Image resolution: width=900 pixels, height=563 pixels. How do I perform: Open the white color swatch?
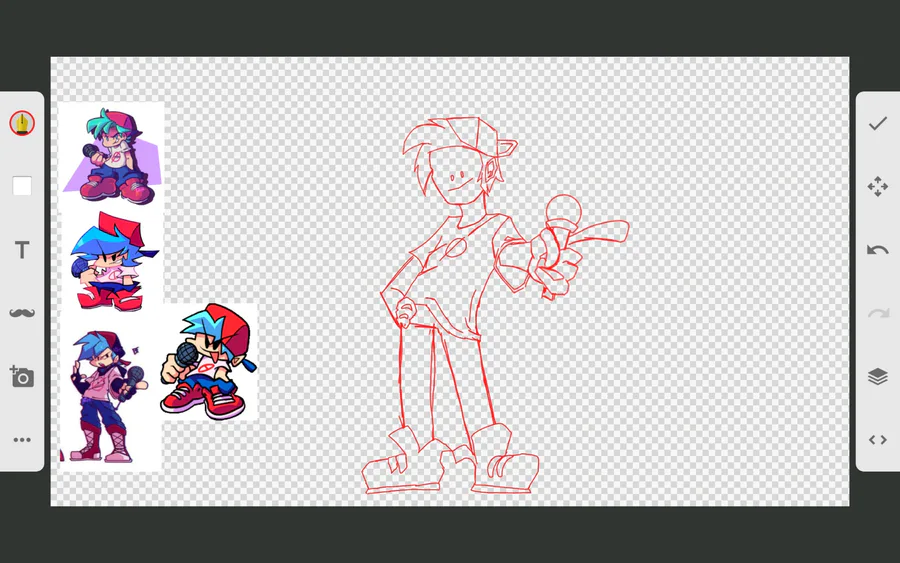[22, 186]
